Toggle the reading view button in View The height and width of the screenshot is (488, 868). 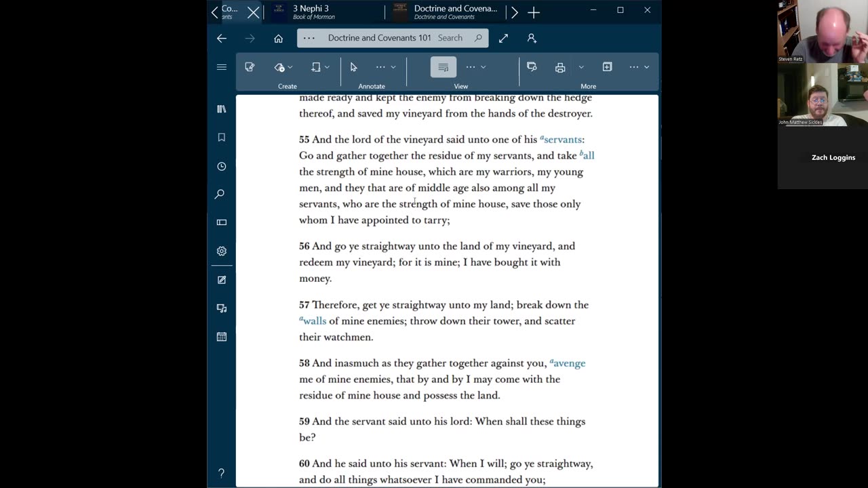click(443, 67)
